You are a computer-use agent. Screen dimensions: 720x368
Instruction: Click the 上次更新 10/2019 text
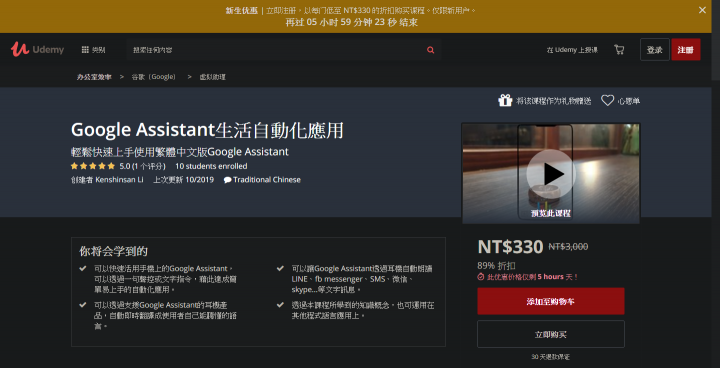click(x=184, y=180)
